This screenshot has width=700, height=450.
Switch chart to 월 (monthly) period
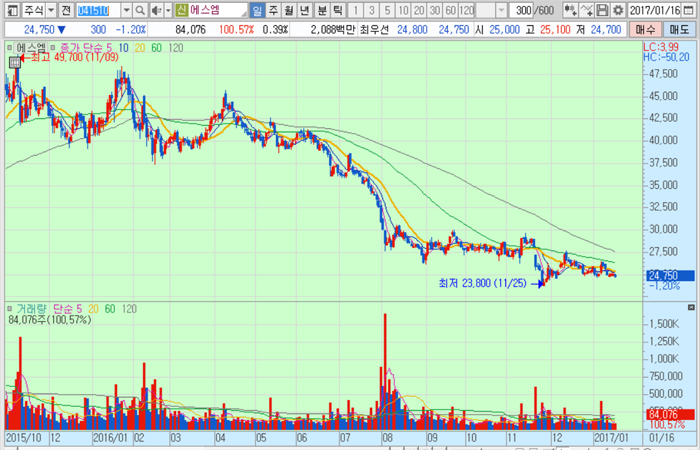(289, 10)
